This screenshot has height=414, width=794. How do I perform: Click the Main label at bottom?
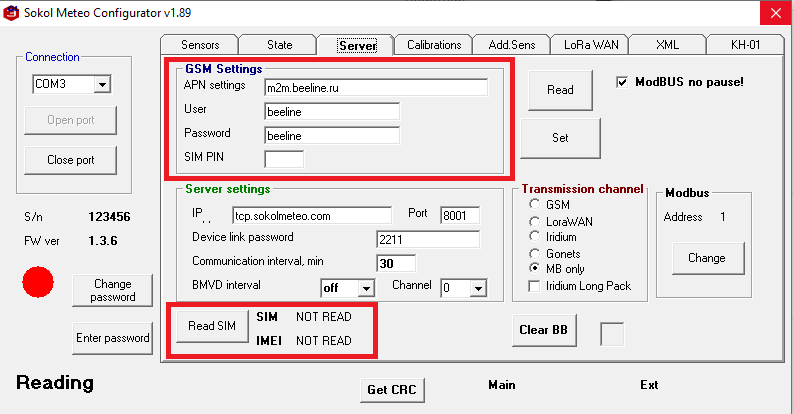(501, 385)
